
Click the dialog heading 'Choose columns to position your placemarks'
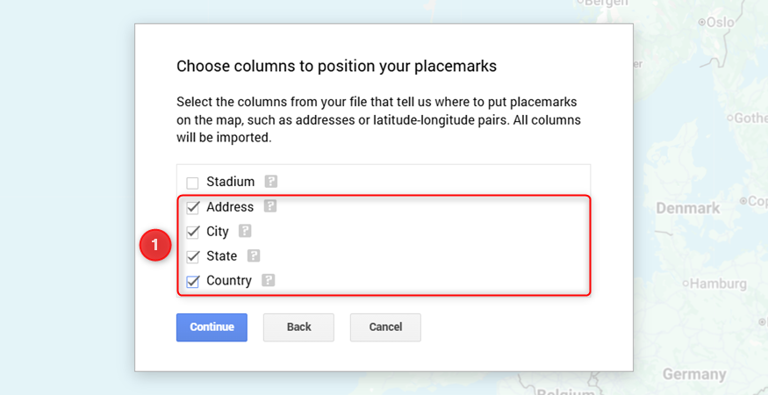(x=336, y=66)
